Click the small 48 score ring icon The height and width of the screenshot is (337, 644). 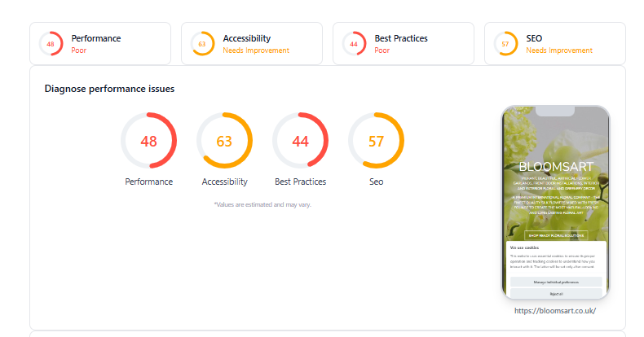point(51,43)
